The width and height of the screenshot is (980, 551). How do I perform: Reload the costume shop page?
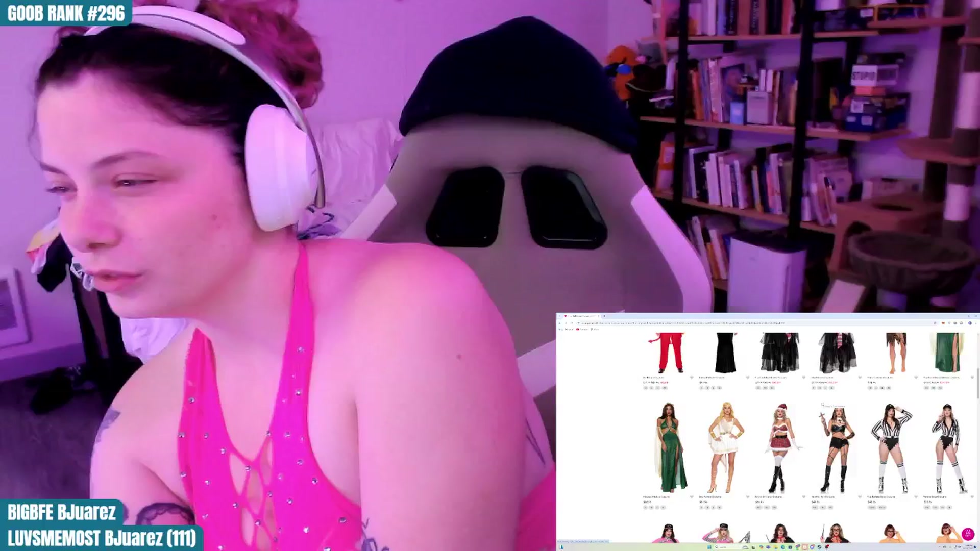pos(572,323)
